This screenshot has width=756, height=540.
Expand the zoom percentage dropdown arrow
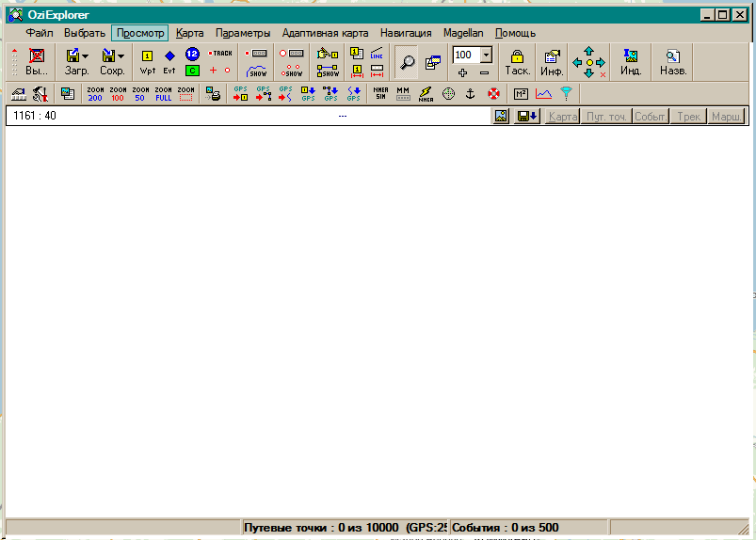[x=486, y=55]
